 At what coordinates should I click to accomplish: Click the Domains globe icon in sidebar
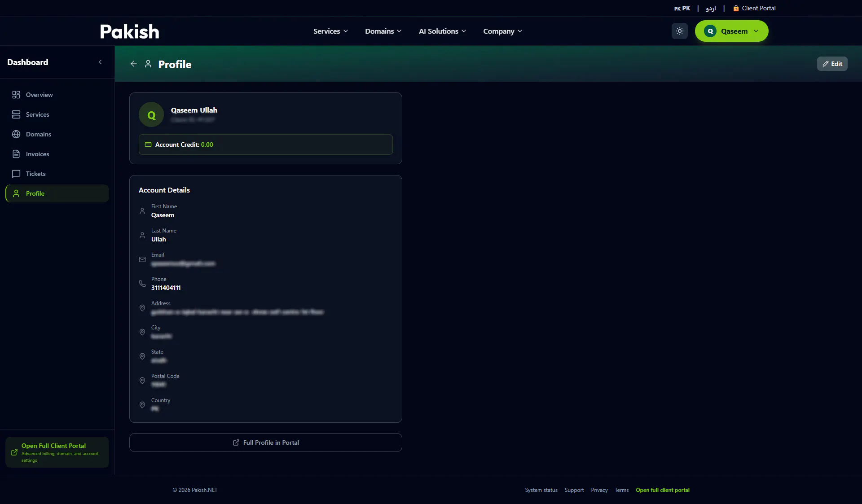tap(16, 134)
